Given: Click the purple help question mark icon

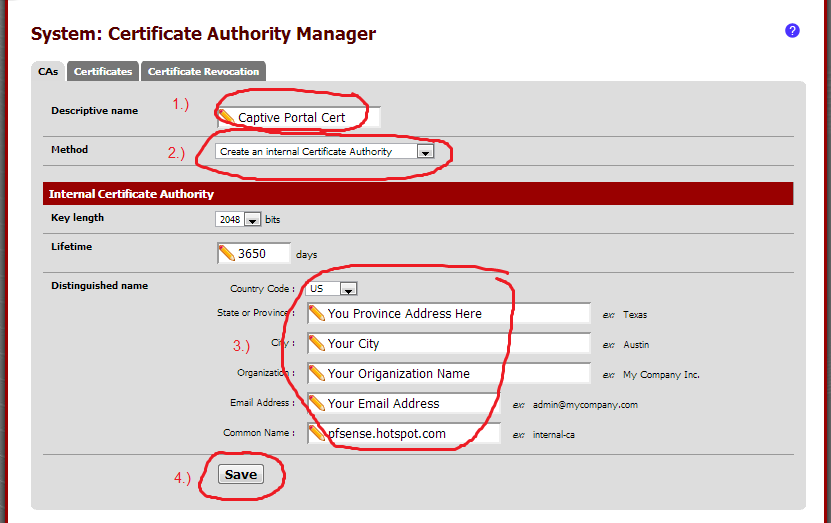Looking at the screenshot, I should (x=792, y=31).
